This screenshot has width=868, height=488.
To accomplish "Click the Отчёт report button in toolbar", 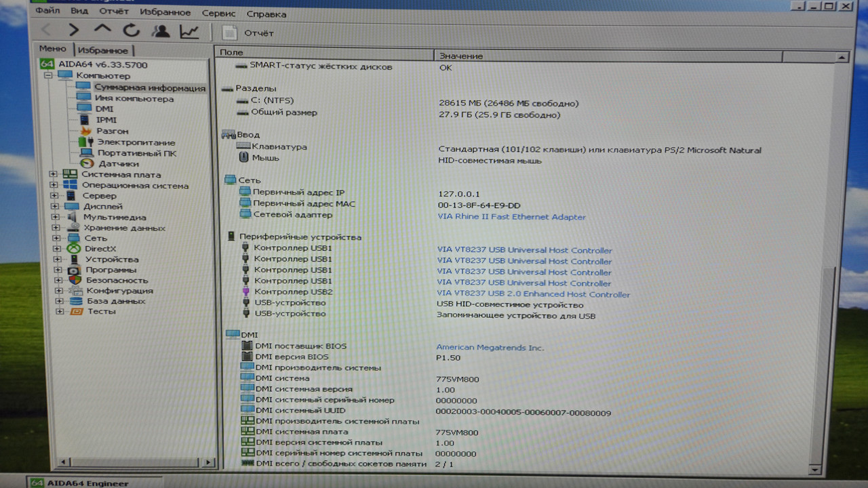I will point(248,33).
